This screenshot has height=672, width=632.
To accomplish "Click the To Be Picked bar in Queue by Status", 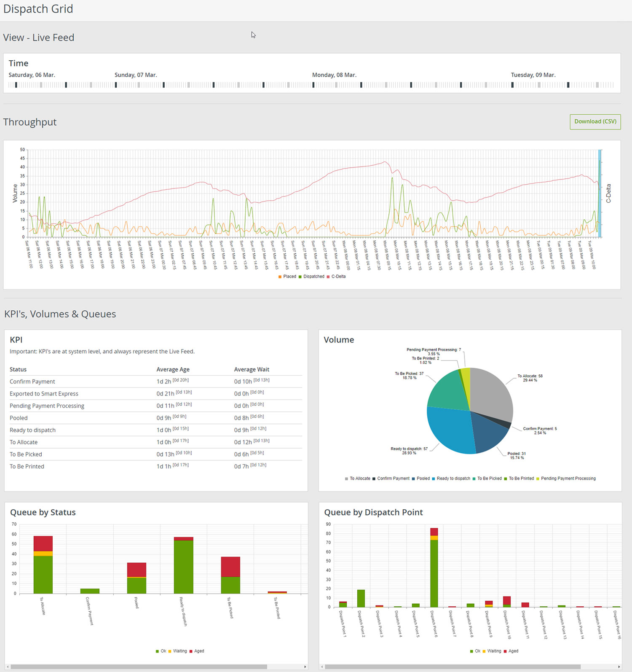I will (x=230, y=575).
